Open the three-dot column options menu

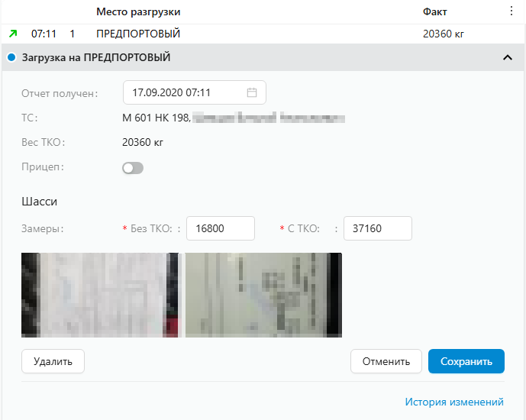coord(511,11)
